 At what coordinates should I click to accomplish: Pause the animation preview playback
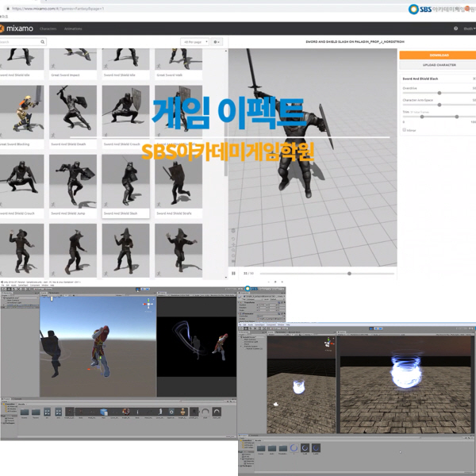pyautogui.click(x=233, y=273)
